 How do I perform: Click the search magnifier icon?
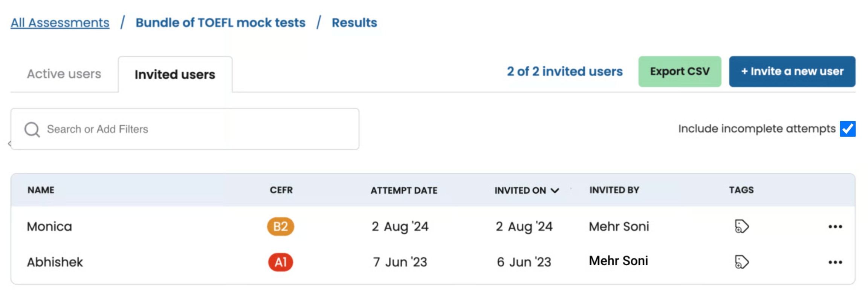32,129
